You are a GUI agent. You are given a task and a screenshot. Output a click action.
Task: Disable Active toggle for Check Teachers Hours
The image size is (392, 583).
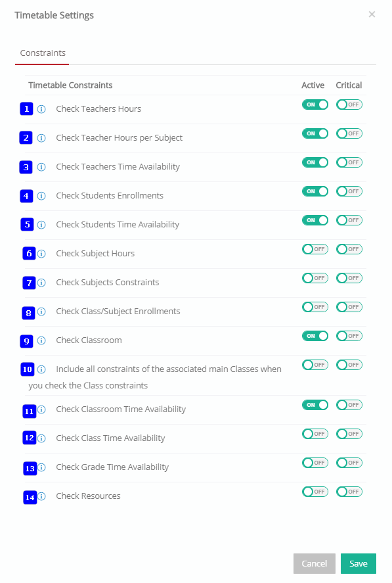pyautogui.click(x=315, y=105)
